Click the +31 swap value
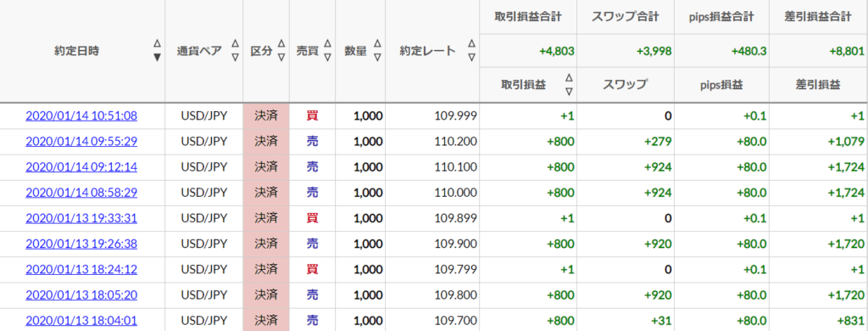Screen dimensions: 868x331 [x=661, y=321]
